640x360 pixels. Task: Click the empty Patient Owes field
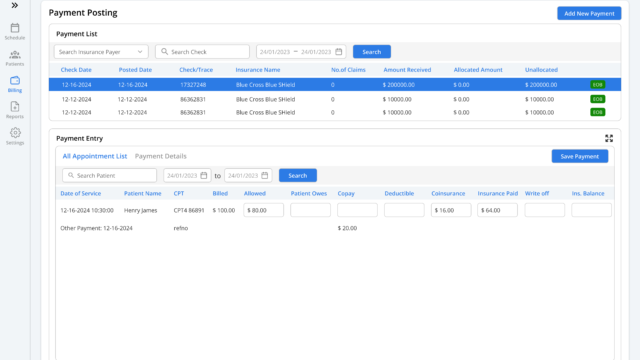310,210
